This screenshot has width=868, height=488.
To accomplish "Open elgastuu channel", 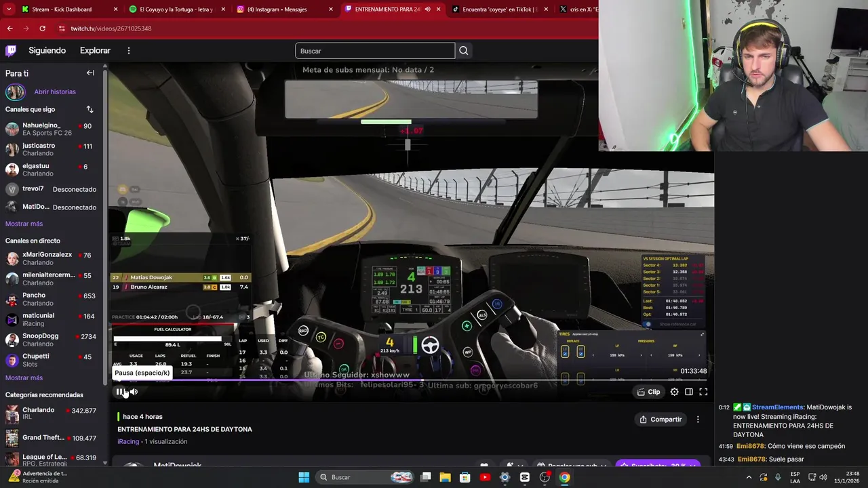I will click(x=51, y=169).
